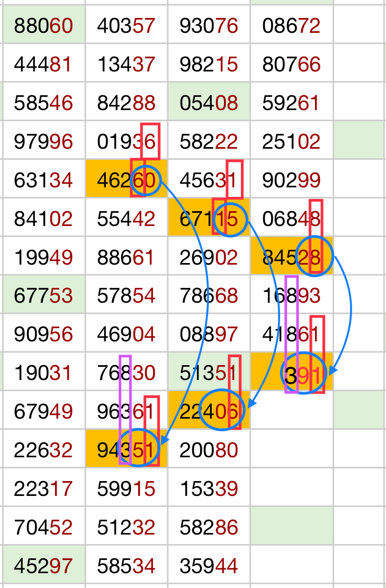Select the cell containing 88060
This screenshot has width=386, height=588.
click(x=43, y=25)
